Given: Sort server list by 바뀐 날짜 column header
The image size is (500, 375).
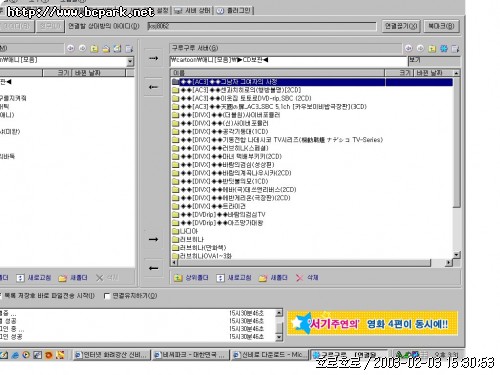Looking at the screenshot, I should tap(433, 73).
